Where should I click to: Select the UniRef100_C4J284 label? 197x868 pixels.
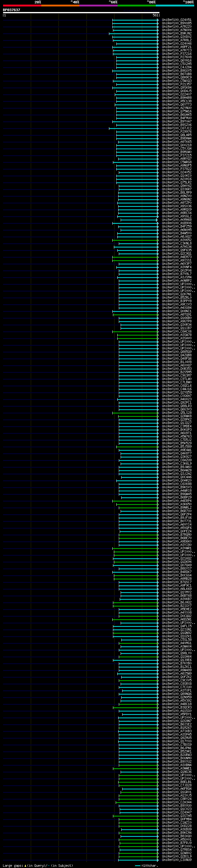(x=177, y=67)
